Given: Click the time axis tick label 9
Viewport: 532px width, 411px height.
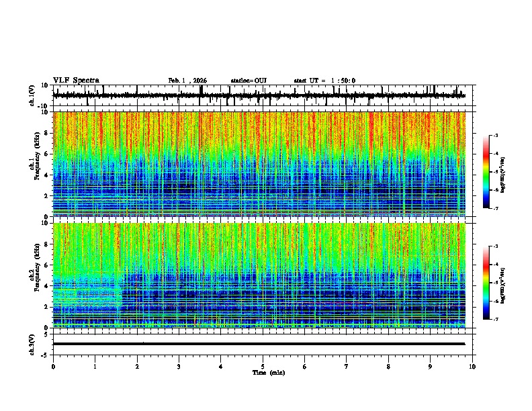Looking at the screenshot, I should [x=430, y=367].
